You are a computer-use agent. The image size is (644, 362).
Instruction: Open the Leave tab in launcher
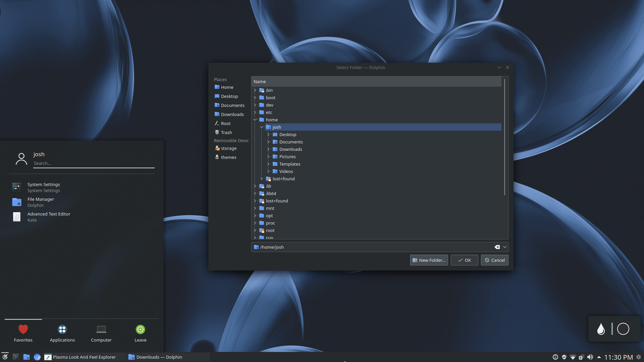click(x=141, y=334)
